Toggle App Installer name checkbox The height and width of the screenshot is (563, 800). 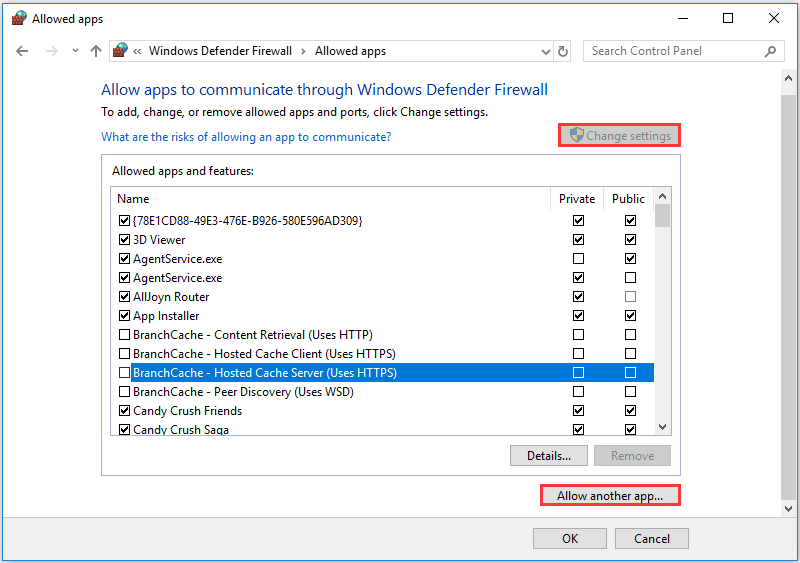click(x=124, y=315)
